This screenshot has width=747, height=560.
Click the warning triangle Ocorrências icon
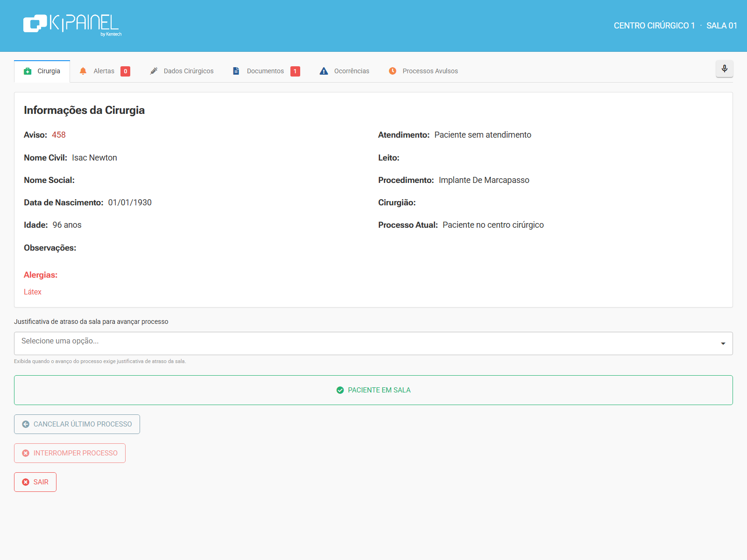tap(324, 71)
